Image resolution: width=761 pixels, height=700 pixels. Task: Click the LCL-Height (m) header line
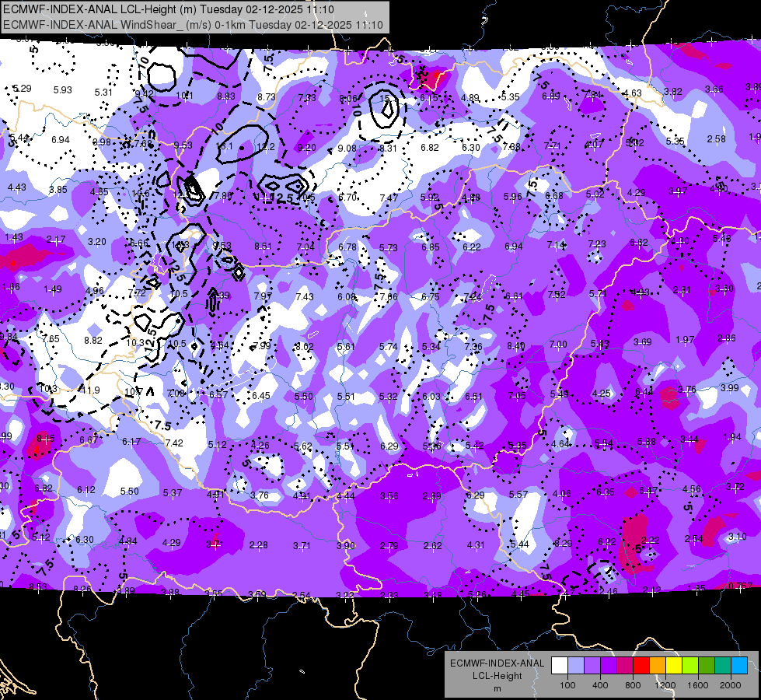(x=169, y=9)
